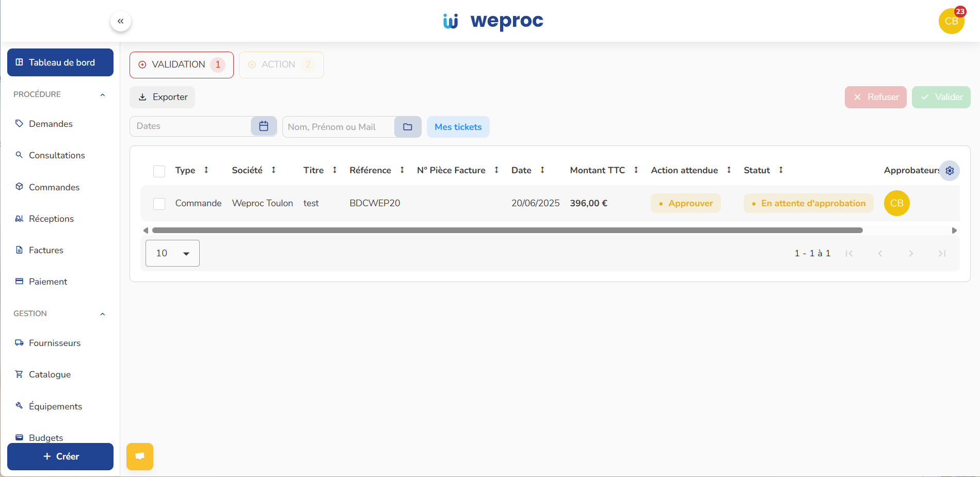980x477 pixels.
Task: Click the Créer button
Action: [60, 456]
